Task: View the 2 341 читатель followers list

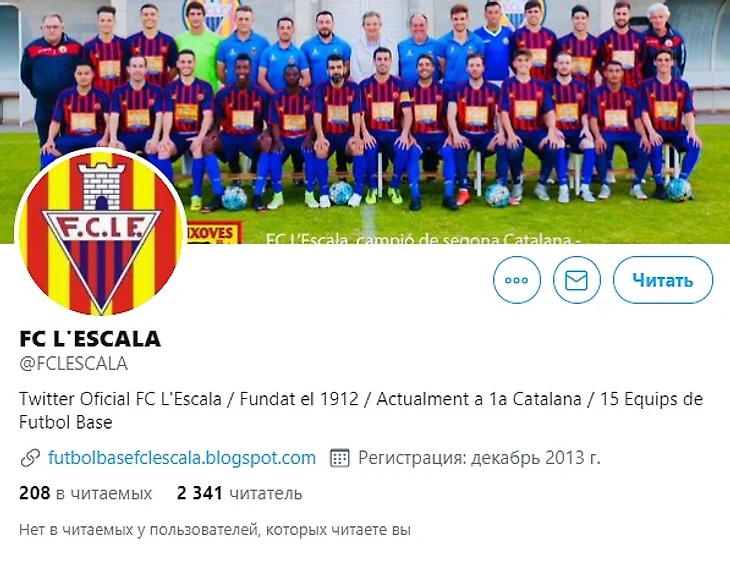Action: point(239,493)
